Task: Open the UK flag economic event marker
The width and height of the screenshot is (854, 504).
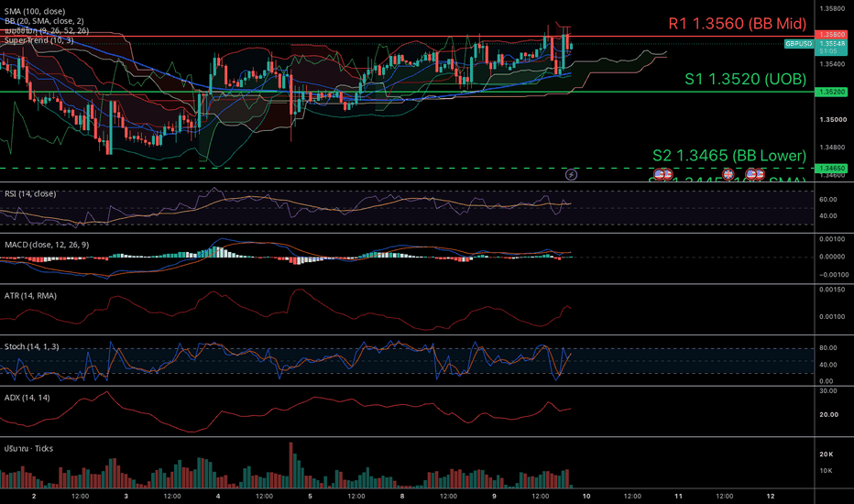Action: pos(728,174)
